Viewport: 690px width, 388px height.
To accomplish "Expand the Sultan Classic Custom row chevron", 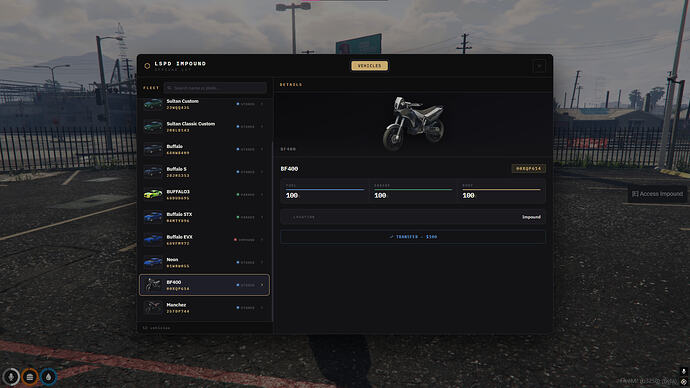I will [x=262, y=127].
